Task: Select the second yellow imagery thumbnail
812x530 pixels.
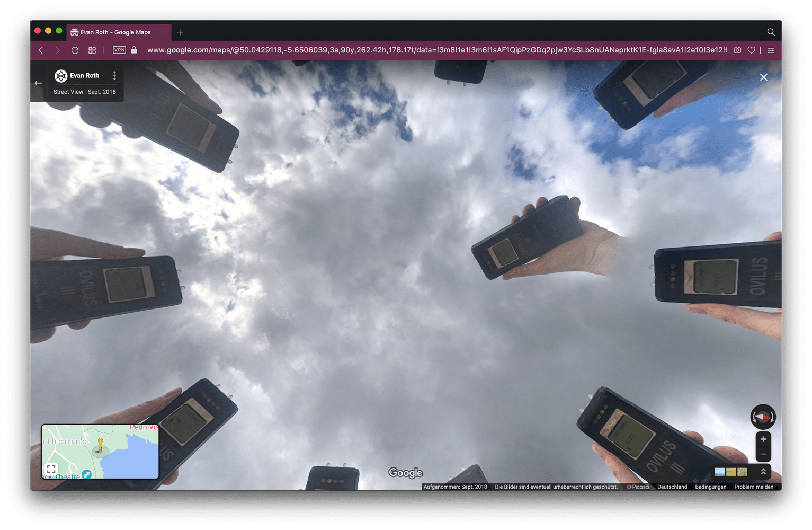Action: [x=731, y=472]
